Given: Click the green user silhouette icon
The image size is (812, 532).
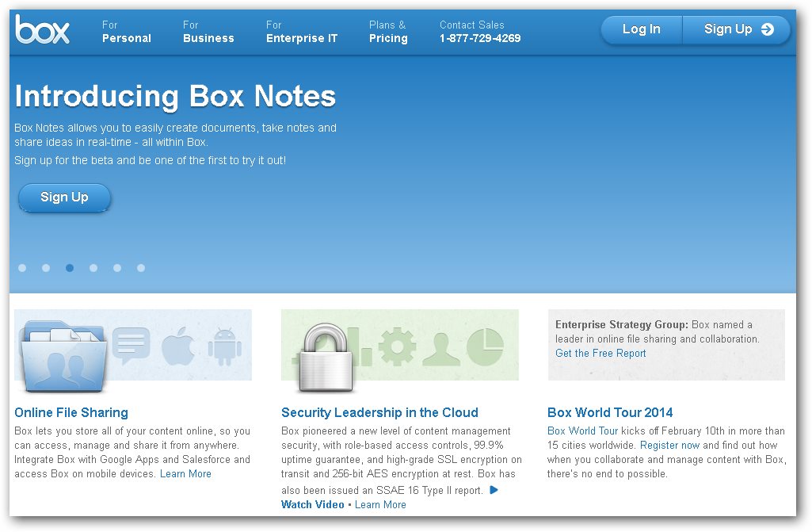Looking at the screenshot, I should (x=441, y=348).
